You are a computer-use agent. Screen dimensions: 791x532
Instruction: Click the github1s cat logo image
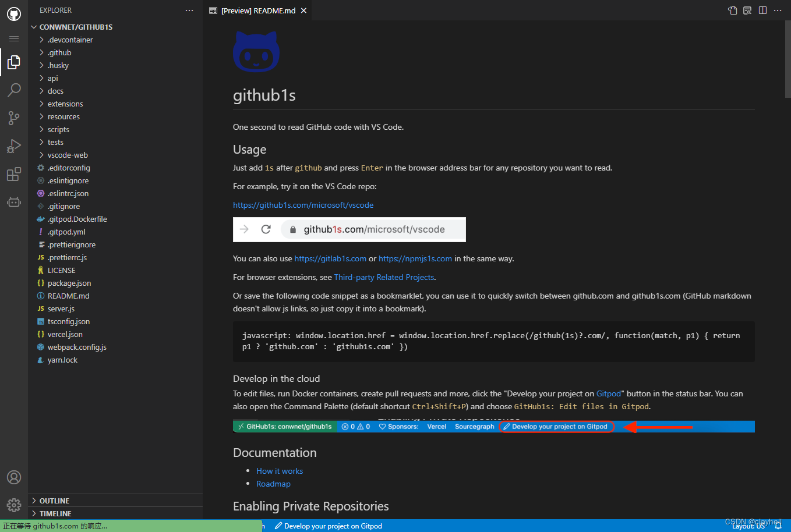point(256,51)
